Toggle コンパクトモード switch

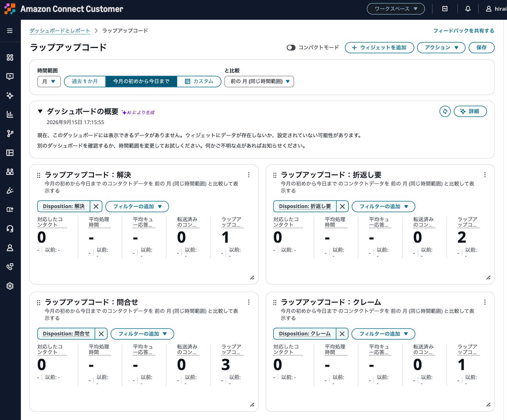[291, 47]
